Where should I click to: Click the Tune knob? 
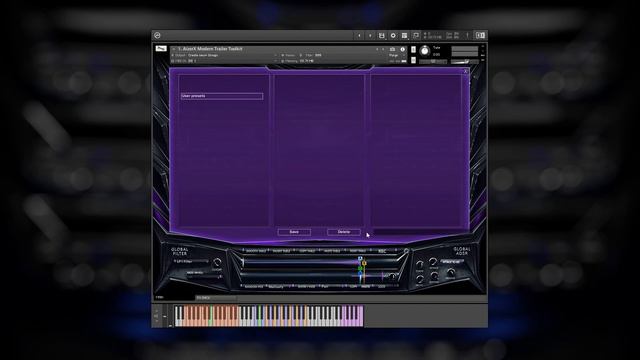click(x=424, y=51)
